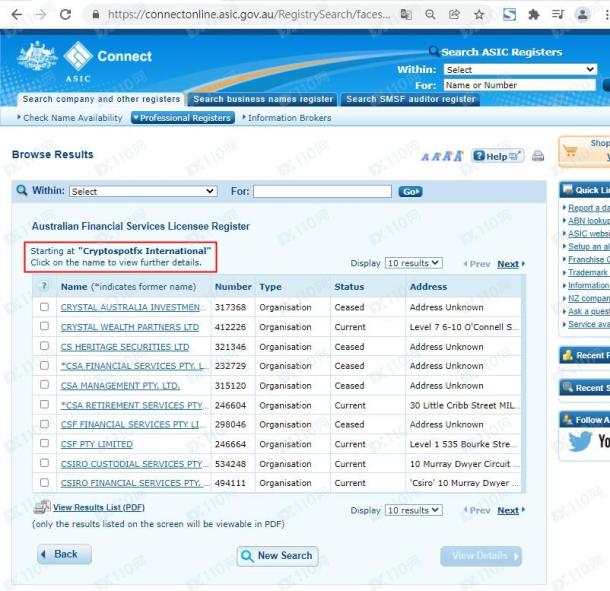Click the PDF document icon beside View Results List
This screenshot has width=610, height=591.
tap(42, 507)
